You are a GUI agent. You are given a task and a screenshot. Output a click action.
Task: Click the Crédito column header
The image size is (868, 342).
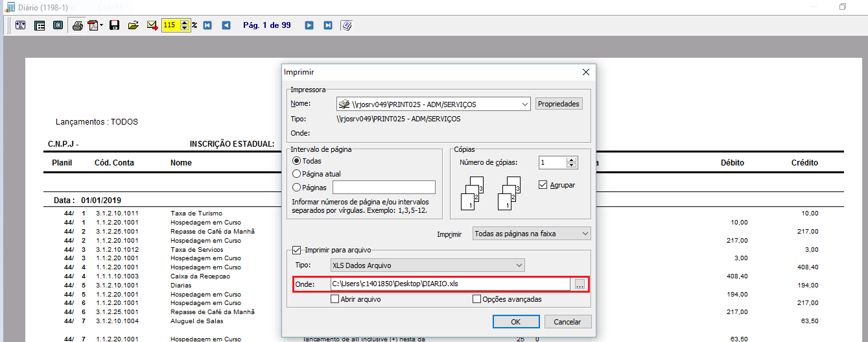pos(804,163)
